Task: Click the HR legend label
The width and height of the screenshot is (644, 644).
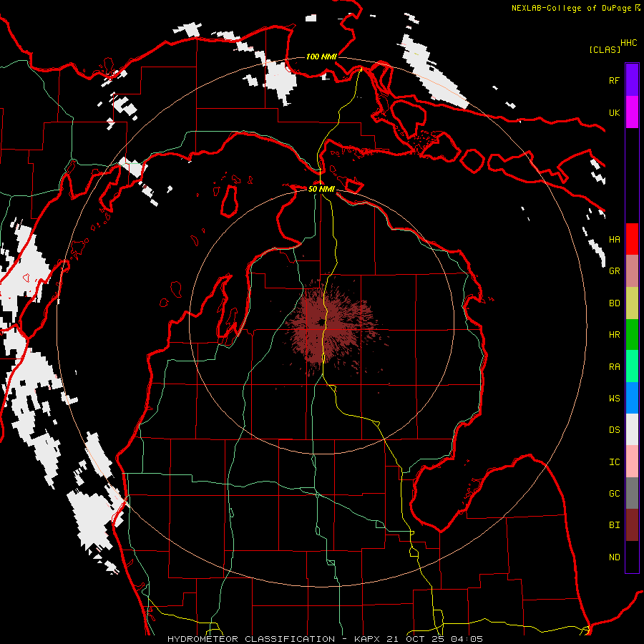Action: 614,335
